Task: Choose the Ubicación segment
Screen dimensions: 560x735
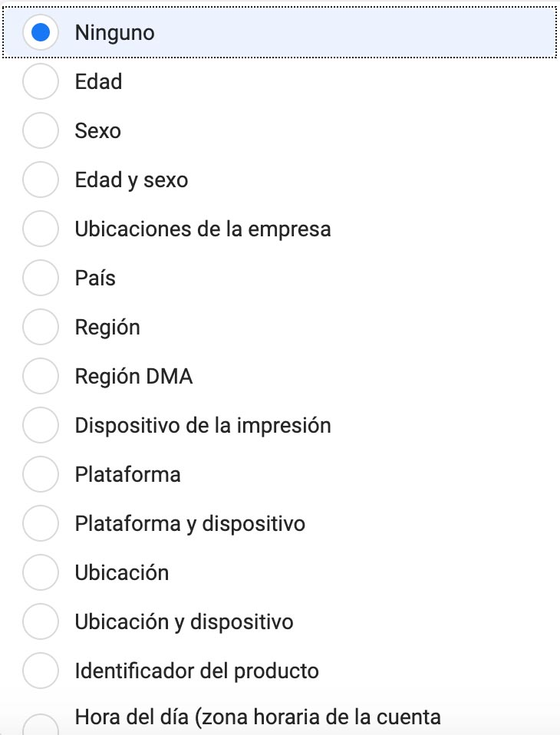Action: tap(40, 572)
